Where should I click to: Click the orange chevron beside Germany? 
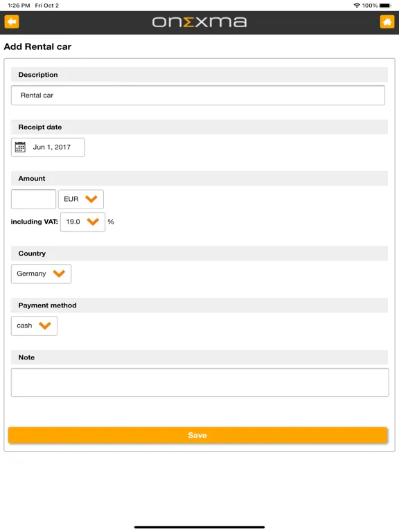pos(59,274)
